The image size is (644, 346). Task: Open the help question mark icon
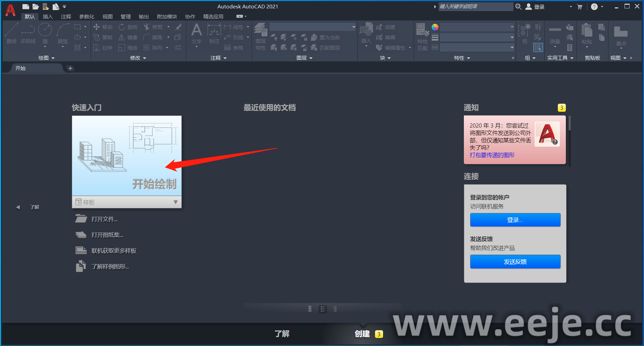click(594, 7)
